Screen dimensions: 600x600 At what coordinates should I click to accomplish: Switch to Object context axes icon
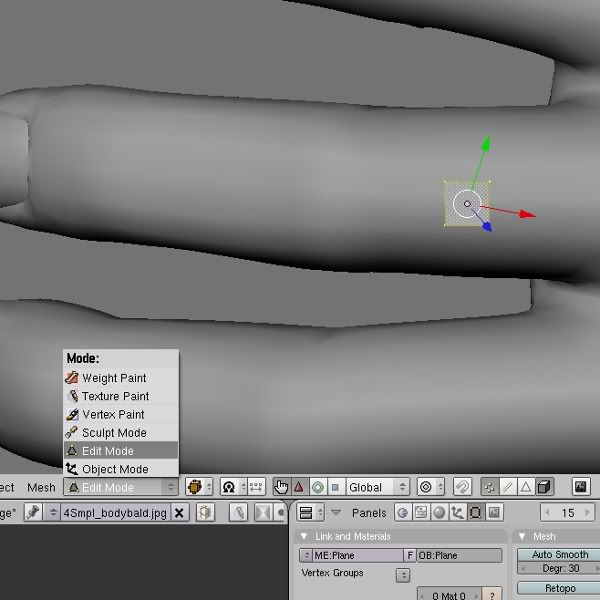[457, 513]
